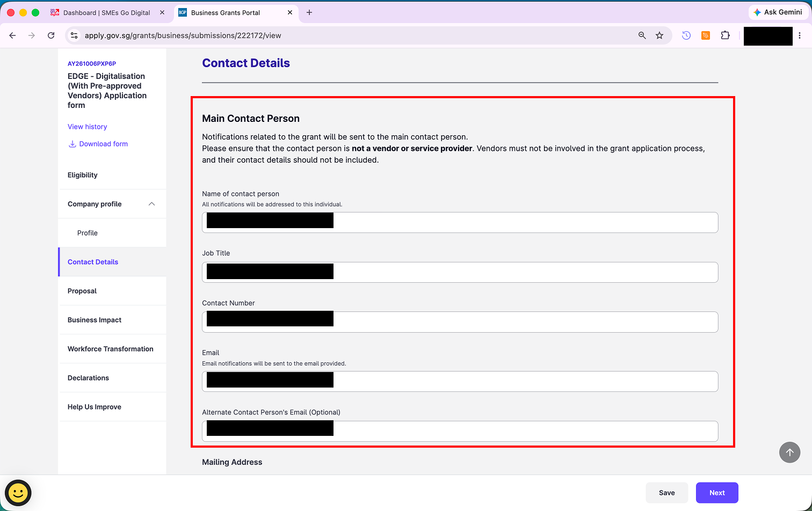The height and width of the screenshot is (511, 812).
Task: Open a new browser tab
Action: coord(309,12)
